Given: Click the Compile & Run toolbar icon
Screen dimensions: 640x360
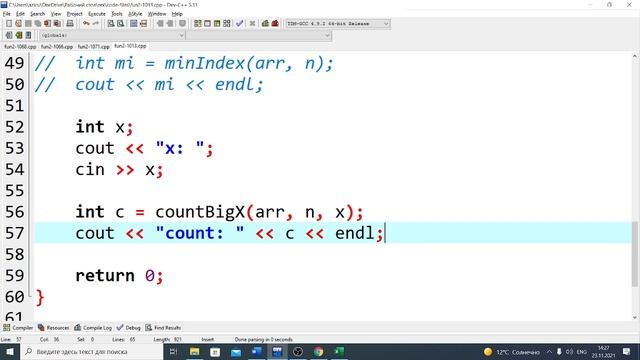Looking at the screenshot, I should click(217, 24).
